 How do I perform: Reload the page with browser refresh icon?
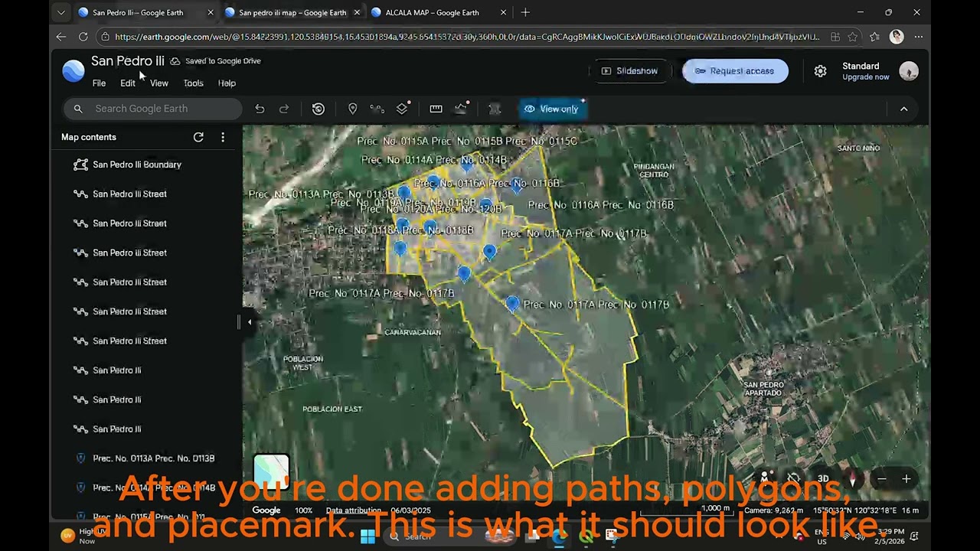83,37
